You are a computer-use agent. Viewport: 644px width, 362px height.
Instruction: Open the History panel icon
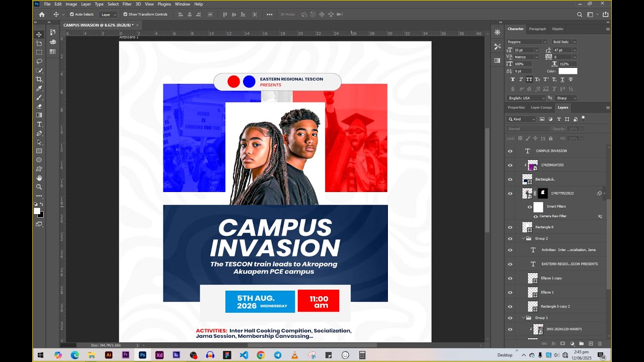(53, 32)
